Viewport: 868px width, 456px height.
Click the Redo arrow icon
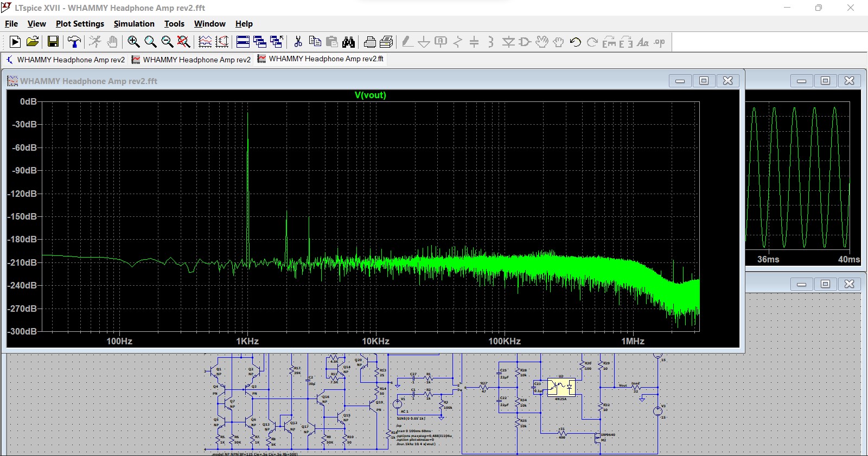coord(592,42)
